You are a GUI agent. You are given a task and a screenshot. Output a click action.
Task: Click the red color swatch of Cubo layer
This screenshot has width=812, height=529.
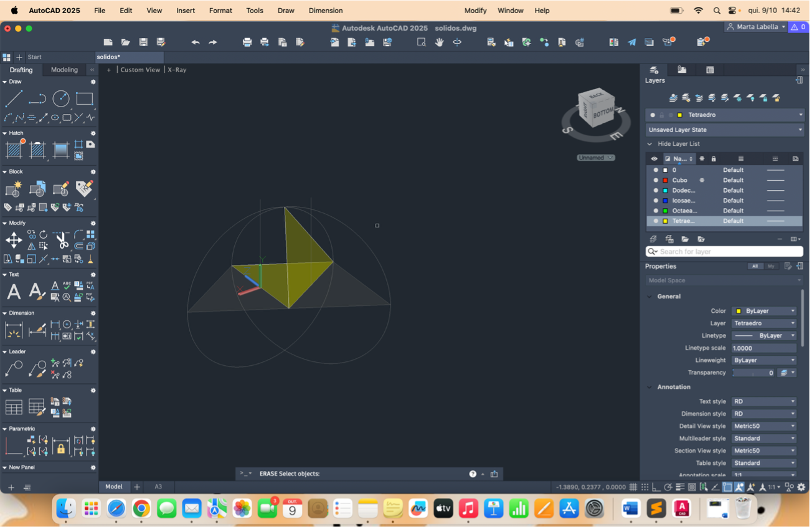(666, 181)
